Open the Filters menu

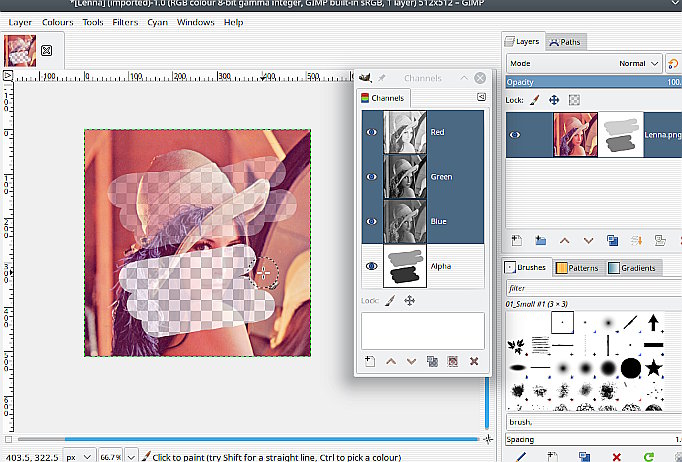[x=125, y=22]
